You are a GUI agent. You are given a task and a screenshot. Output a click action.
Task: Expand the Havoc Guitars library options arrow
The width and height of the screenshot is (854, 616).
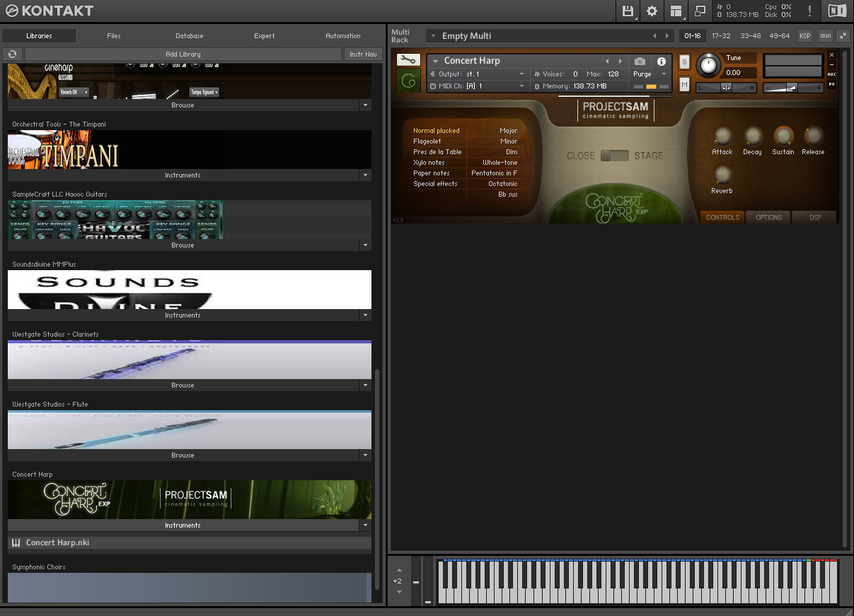point(365,245)
